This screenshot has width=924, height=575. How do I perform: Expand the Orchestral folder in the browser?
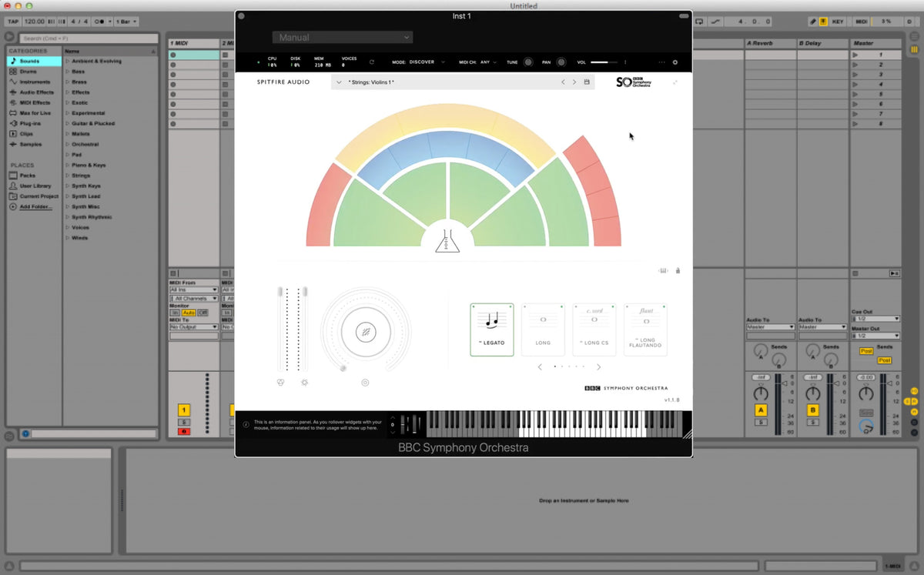pos(85,144)
